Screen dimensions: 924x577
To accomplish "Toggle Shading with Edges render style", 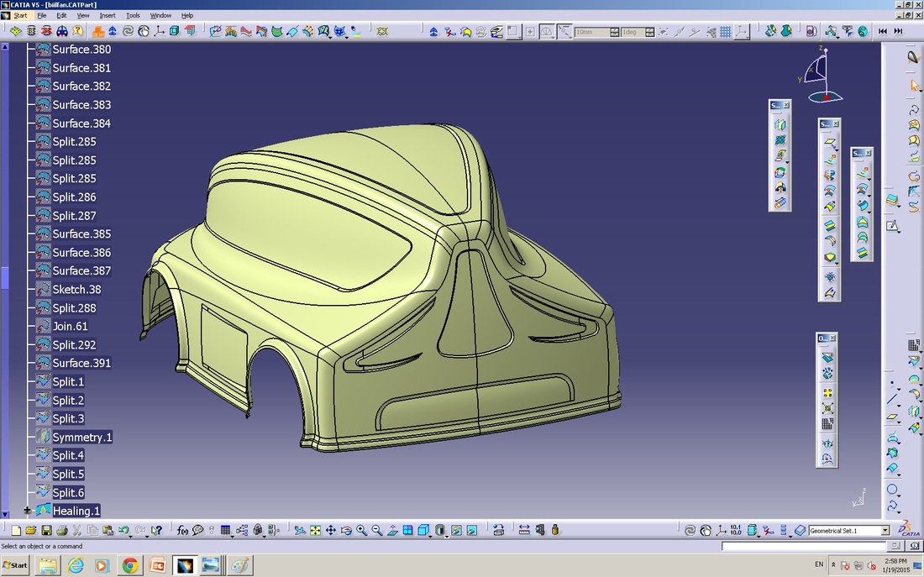I will pos(438,530).
